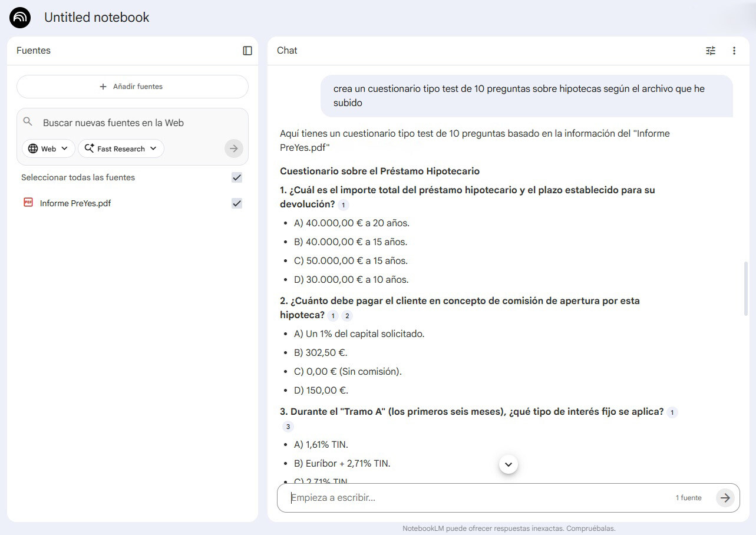The width and height of the screenshot is (756, 535).
Task: Open citation 1 under question one
Action: (x=342, y=205)
